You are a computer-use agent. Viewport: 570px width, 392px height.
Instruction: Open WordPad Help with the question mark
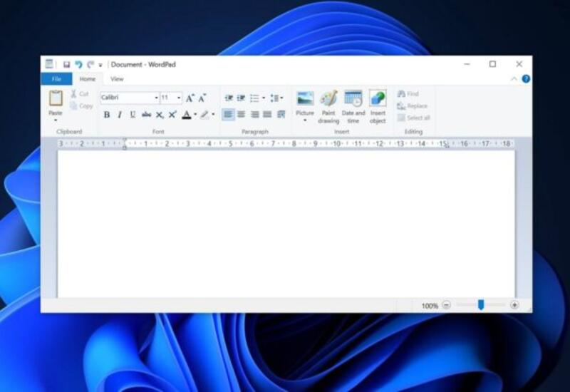click(x=526, y=79)
